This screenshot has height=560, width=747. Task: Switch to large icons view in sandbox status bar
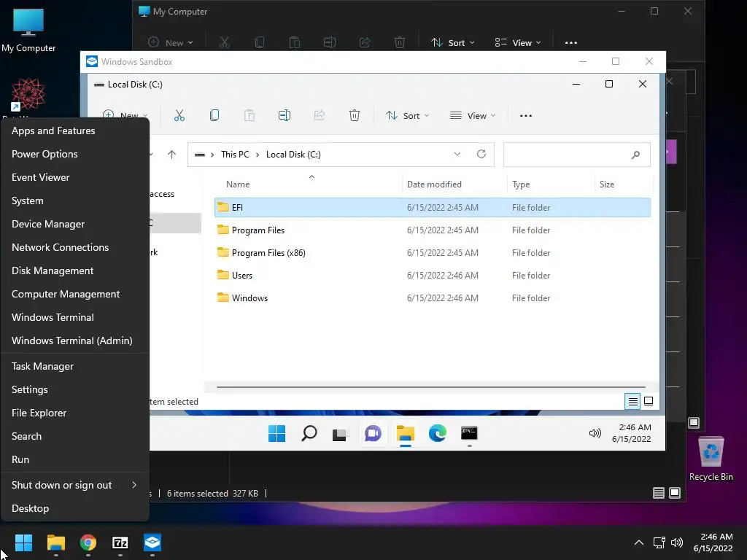pyautogui.click(x=649, y=401)
